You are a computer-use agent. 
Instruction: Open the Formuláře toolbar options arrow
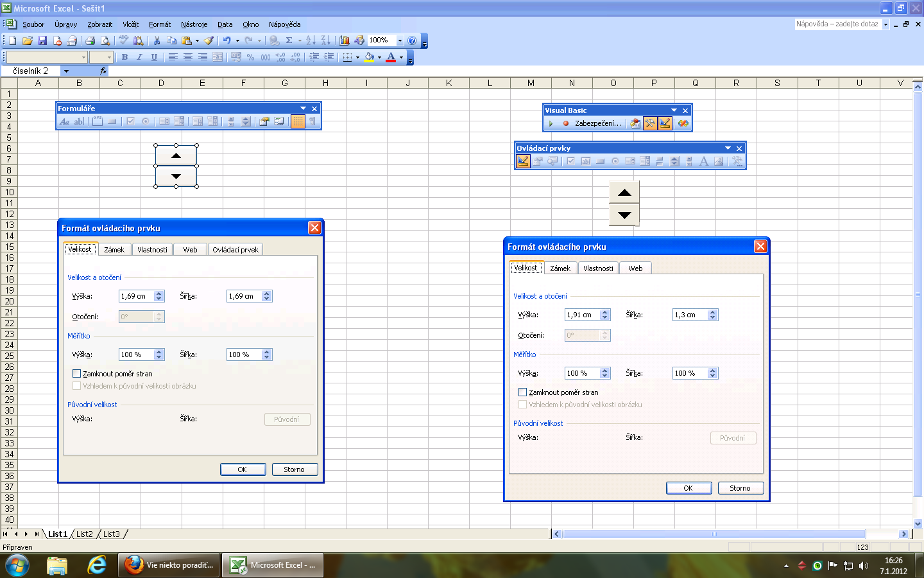[x=303, y=109]
